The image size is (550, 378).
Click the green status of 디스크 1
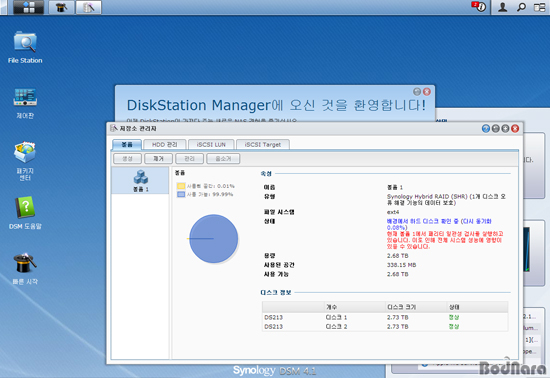pyautogui.click(x=454, y=317)
